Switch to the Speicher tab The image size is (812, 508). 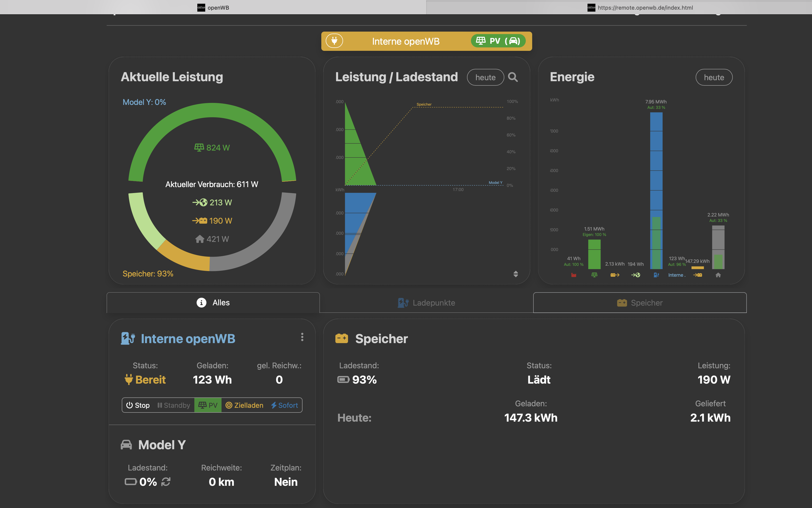point(640,303)
